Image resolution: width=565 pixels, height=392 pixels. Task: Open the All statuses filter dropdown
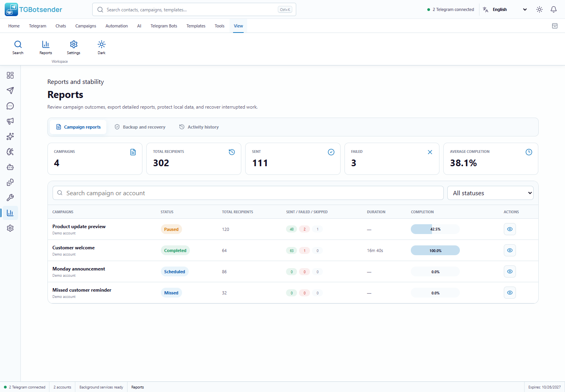[490, 193]
